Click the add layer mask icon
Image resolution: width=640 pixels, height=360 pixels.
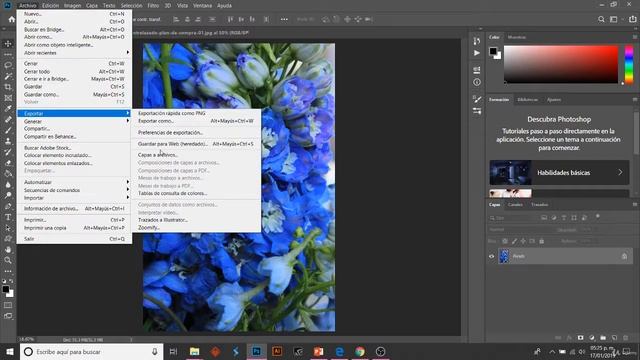tap(580, 338)
